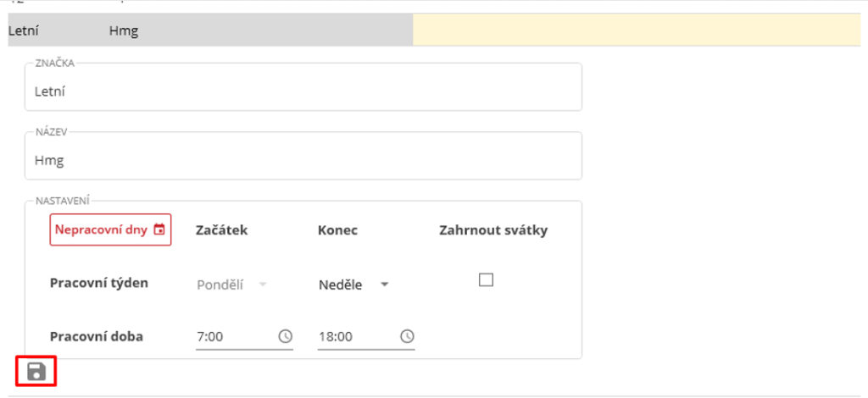Focus the Značka input field
The image size is (868, 398).
[x=303, y=91]
